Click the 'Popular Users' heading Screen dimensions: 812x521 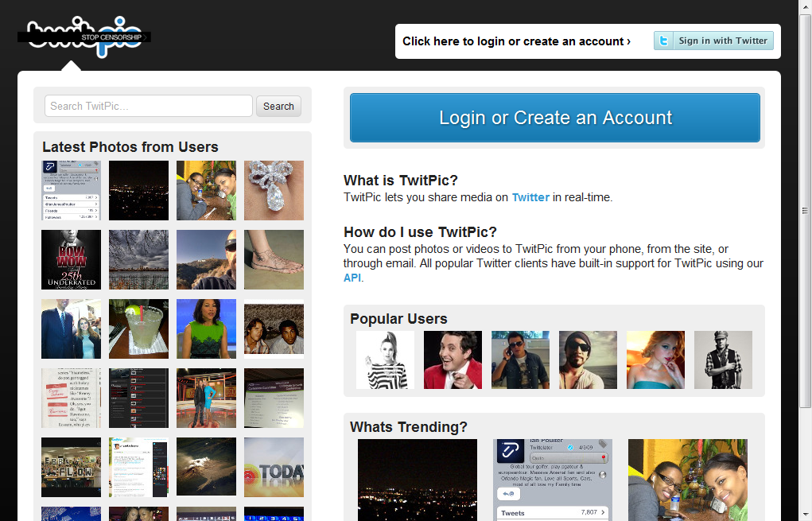pos(398,319)
